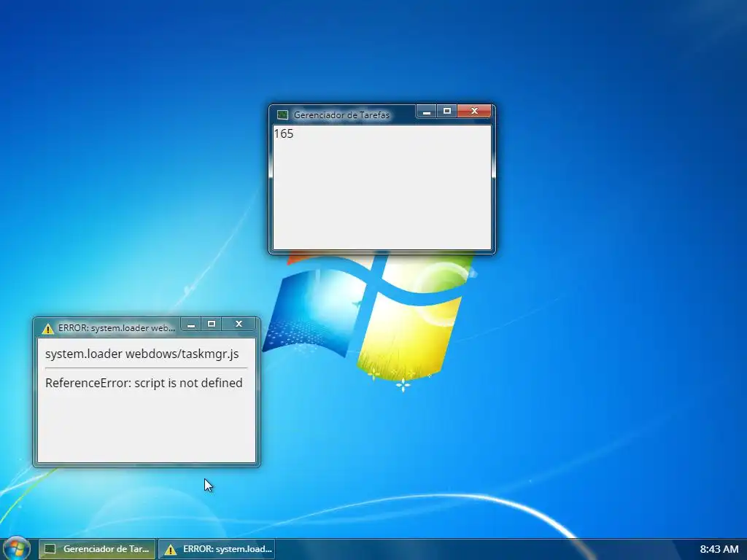Minimize the Gerenciador de Tarefas window

427,112
